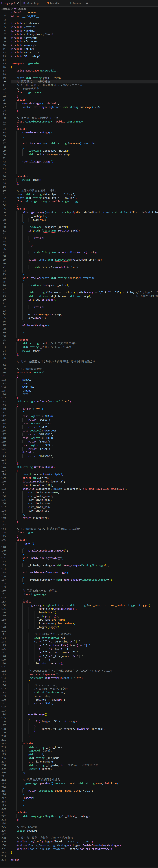
Task: Click '#define Enable_File_Log_Strategy()' macro
Action: tap(64, 849)
